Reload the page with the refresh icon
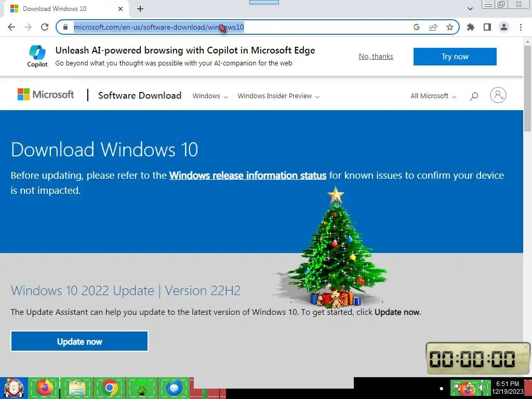This screenshot has height=399, width=532. click(x=45, y=27)
